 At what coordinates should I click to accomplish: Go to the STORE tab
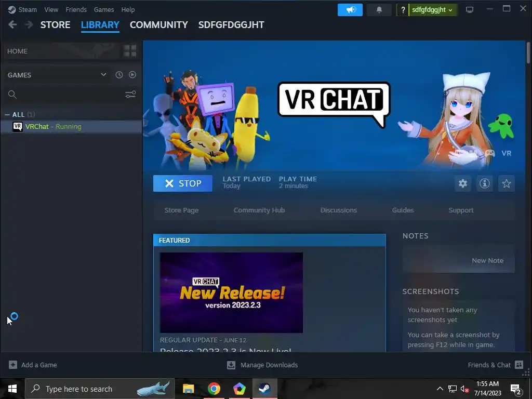pos(55,25)
